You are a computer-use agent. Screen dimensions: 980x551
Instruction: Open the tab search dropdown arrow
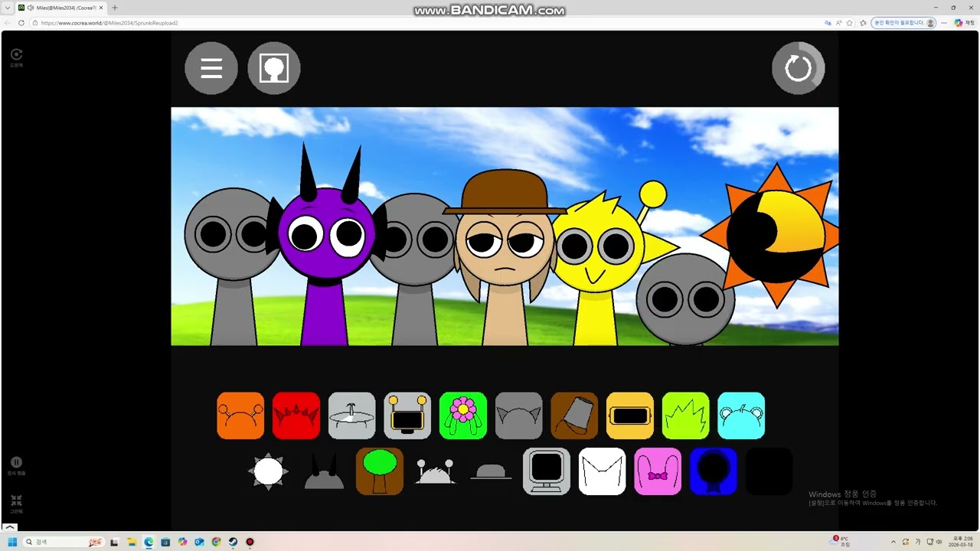(8, 8)
